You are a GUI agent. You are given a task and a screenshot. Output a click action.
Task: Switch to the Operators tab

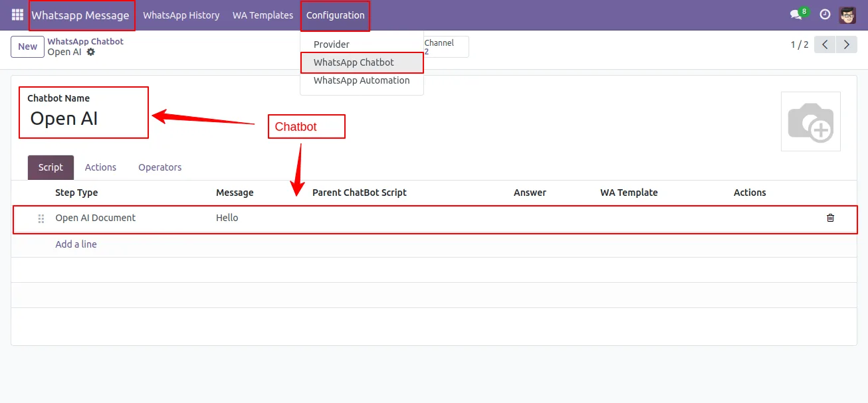pos(160,167)
